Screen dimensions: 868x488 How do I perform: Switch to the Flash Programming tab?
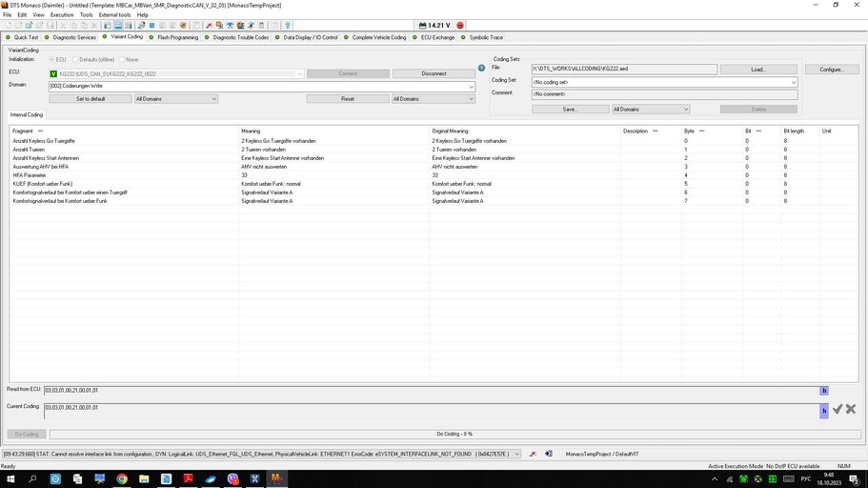point(173,38)
